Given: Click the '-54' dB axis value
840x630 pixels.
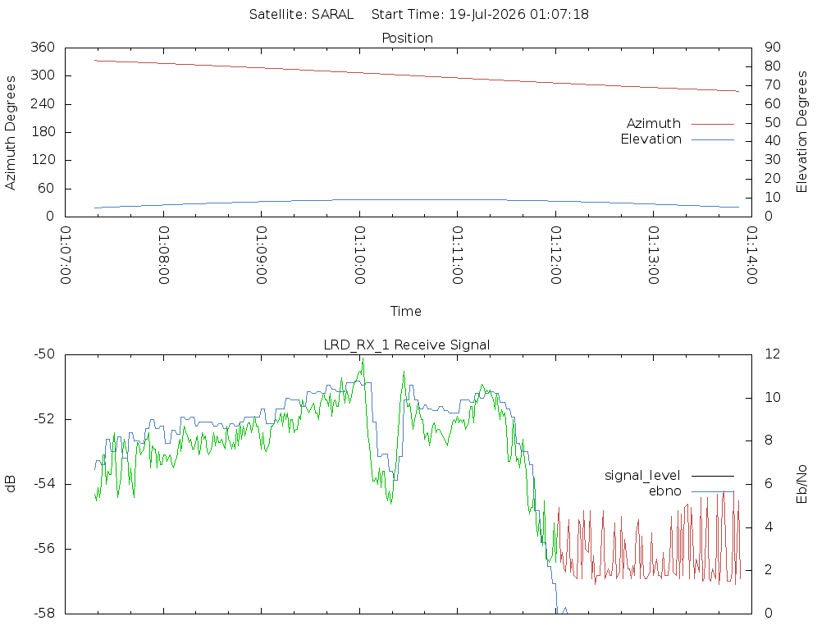Looking at the screenshot, I should [44, 484].
